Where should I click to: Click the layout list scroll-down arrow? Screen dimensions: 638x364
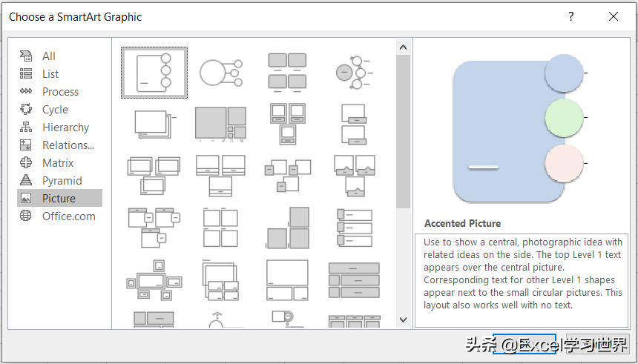click(x=404, y=320)
